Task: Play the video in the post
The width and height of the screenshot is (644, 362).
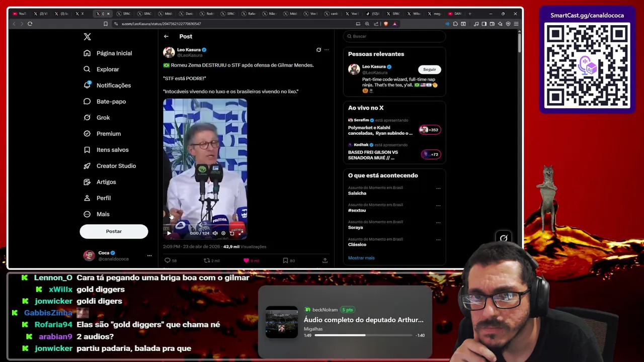Action: click(x=169, y=233)
